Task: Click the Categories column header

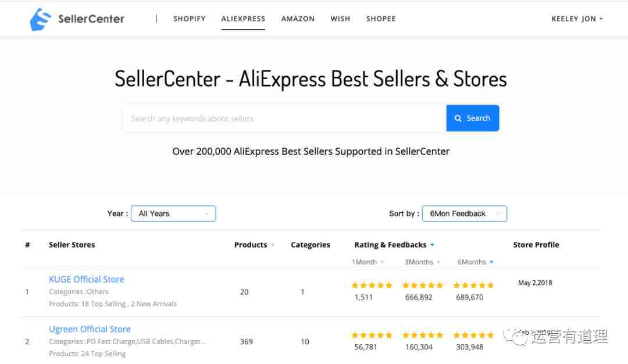Action: [x=311, y=245]
